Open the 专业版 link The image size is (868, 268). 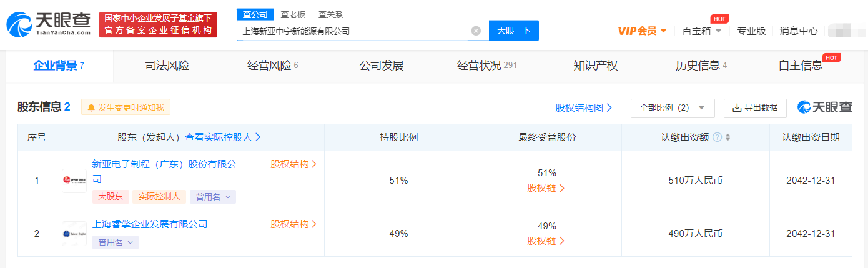pyautogui.click(x=751, y=31)
